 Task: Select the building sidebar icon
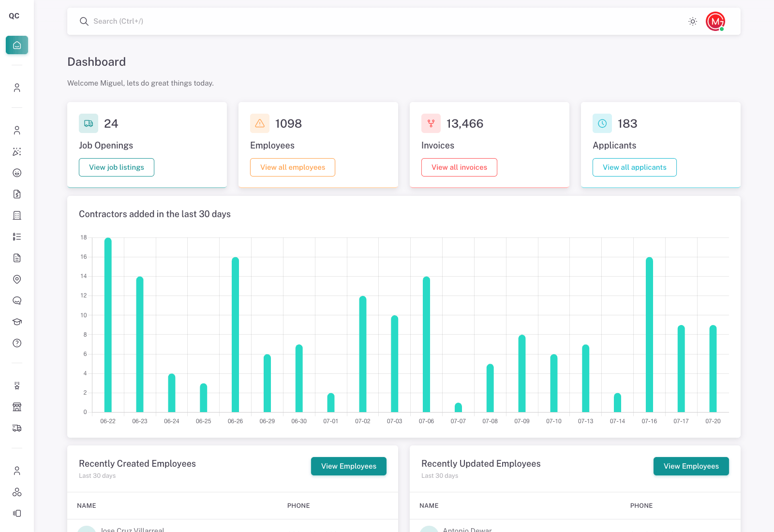[x=17, y=215]
